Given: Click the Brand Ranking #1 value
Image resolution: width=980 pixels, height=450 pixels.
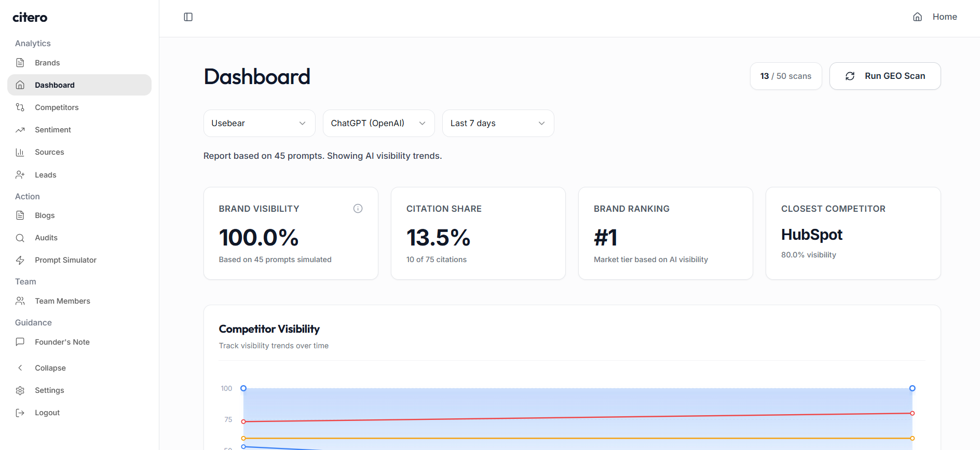Looking at the screenshot, I should pyautogui.click(x=606, y=238).
